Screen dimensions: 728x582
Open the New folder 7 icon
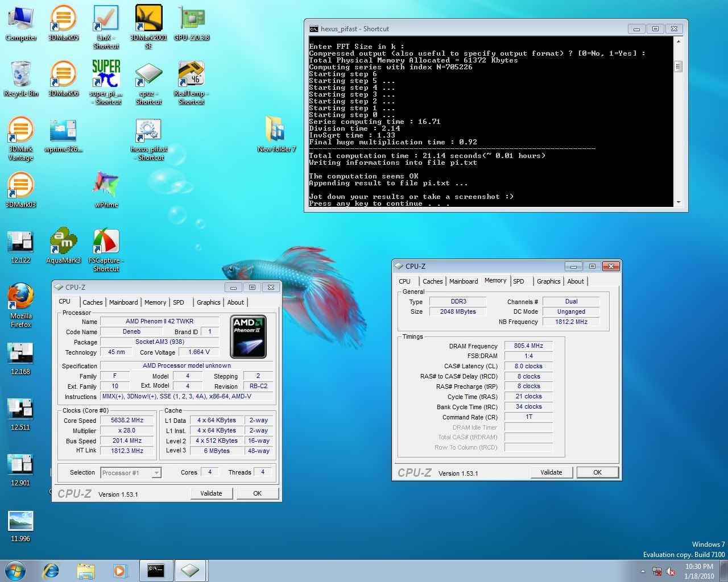(x=276, y=134)
